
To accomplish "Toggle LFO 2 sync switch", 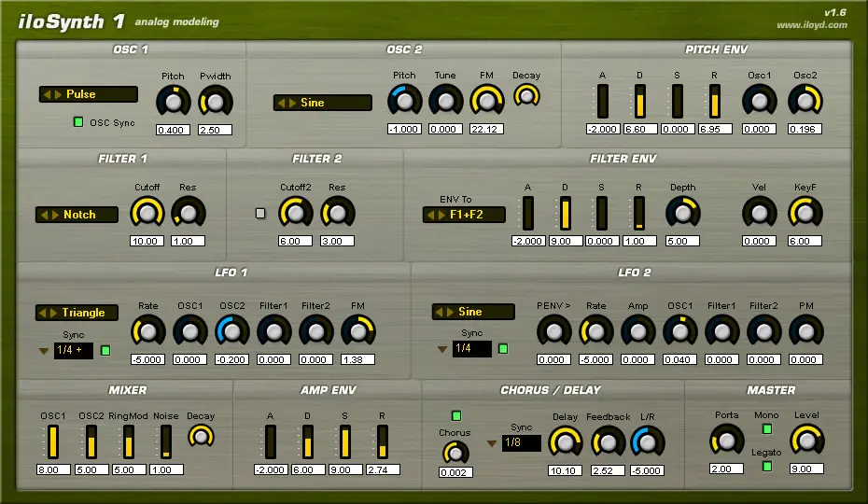I will pos(503,349).
